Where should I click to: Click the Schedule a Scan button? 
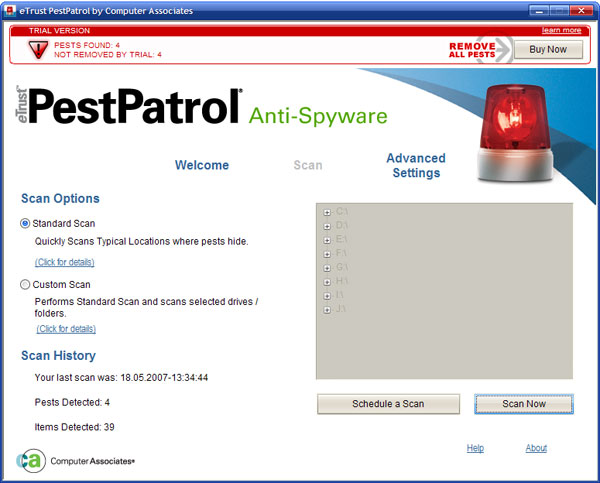[388, 404]
